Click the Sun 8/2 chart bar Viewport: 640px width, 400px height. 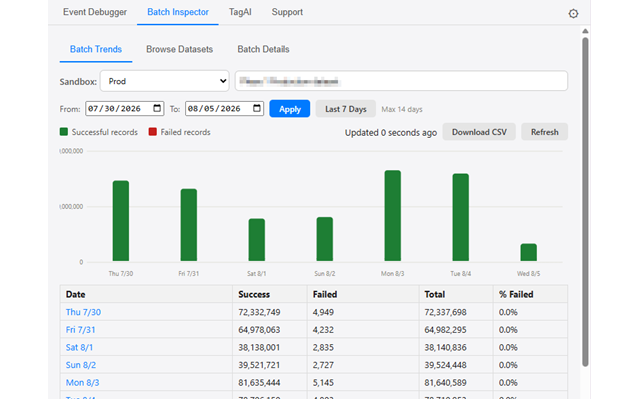click(324, 239)
